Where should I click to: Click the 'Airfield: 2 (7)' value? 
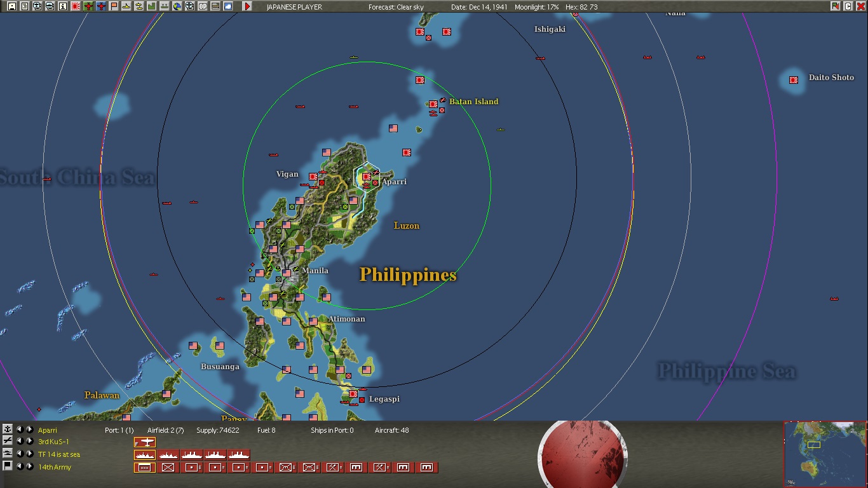[166, 430]
